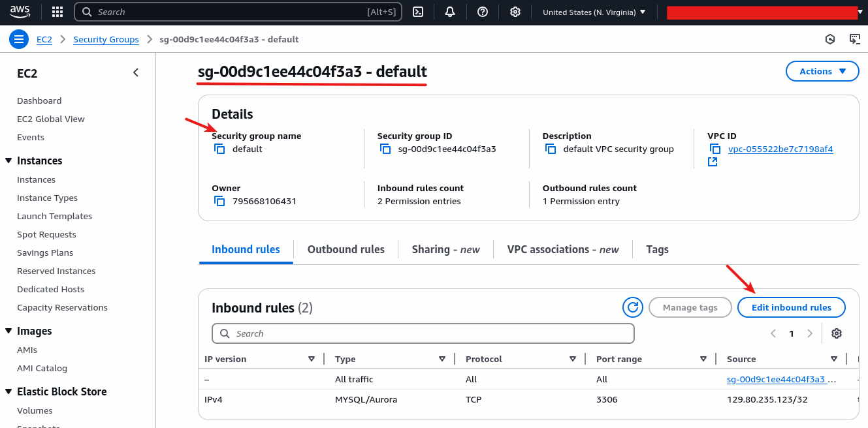
Task: Refresh the Inbound rules list
Action: [x=632, y=307]
